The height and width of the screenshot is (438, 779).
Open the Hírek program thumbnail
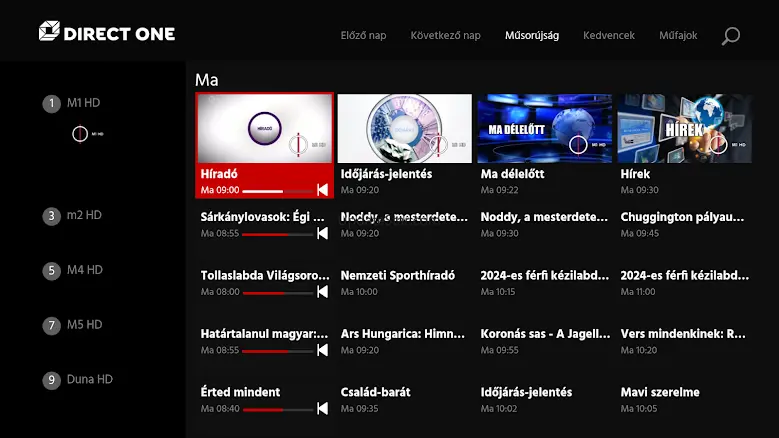685,129
